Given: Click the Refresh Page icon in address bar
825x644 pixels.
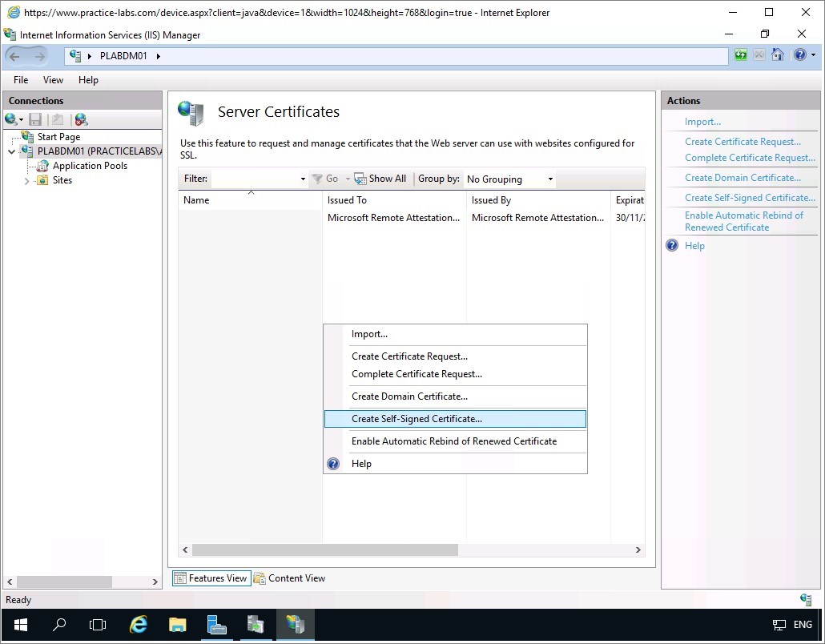Looking at the screenshot, I should (x=742, y=55).
